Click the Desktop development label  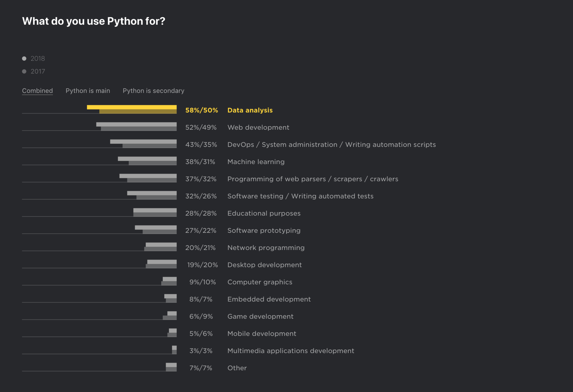pyautogui.click(x=264, y=265)
